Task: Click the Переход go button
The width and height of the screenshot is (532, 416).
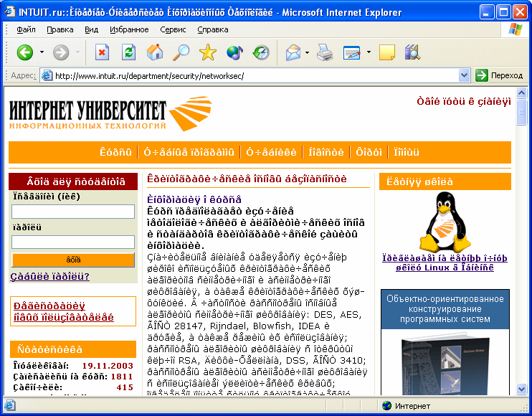Action: 499,75
